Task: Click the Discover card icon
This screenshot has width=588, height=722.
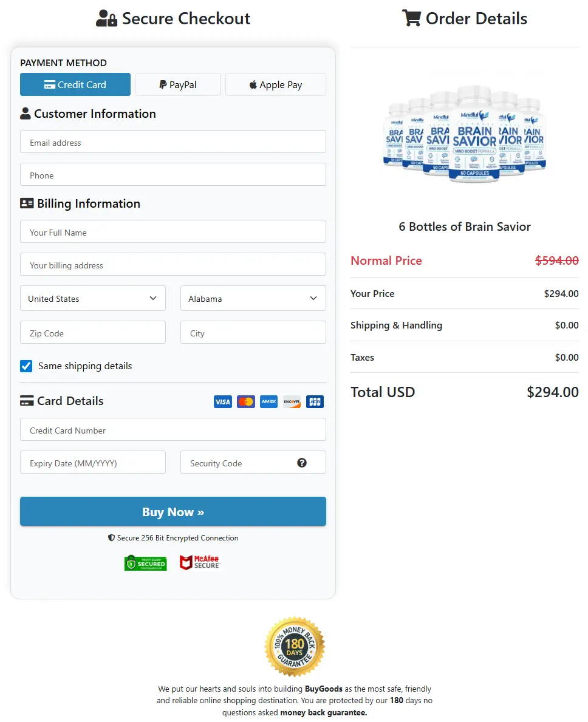Action: pos(292,401)
